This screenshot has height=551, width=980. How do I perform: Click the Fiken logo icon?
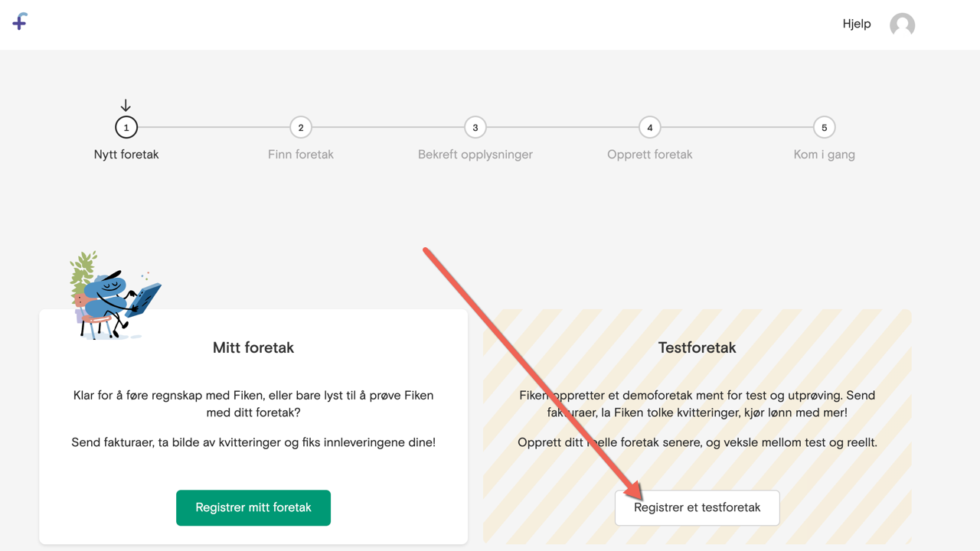(x=20, y=21)
